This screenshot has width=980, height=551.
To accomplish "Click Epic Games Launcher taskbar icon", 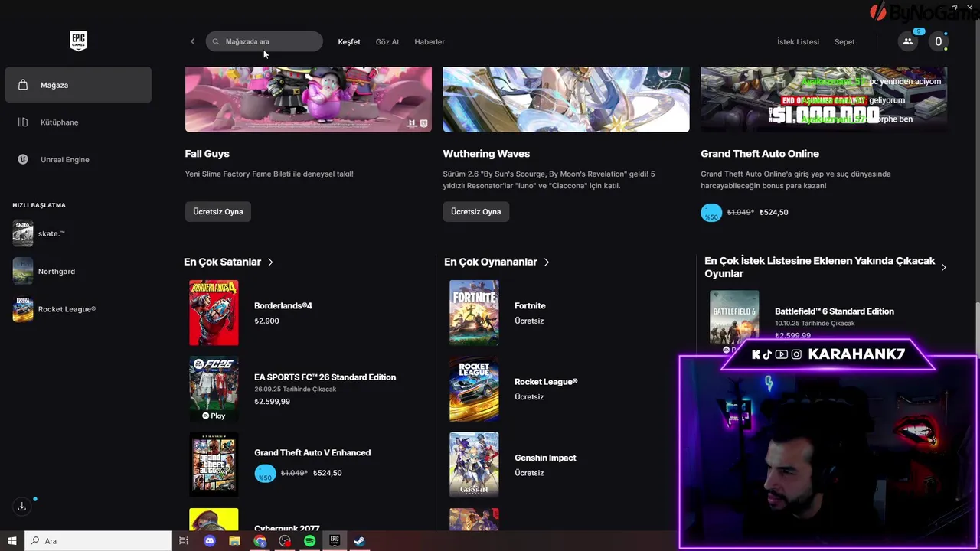I will point(334,541).
